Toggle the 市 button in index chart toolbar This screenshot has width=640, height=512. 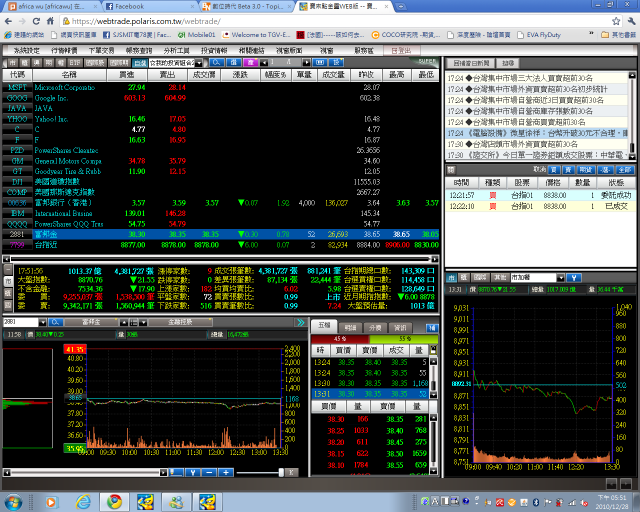[x=451, y=278]
